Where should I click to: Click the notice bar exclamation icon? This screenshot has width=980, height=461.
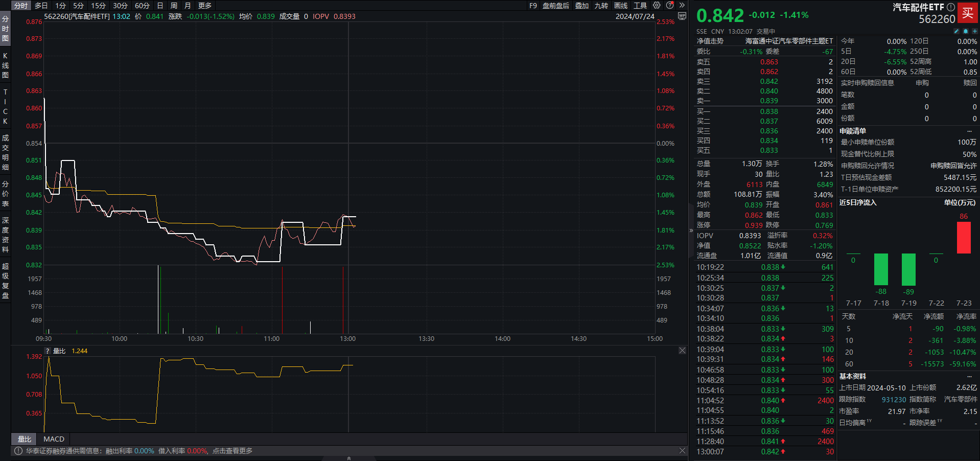click(x=18, y=451)
